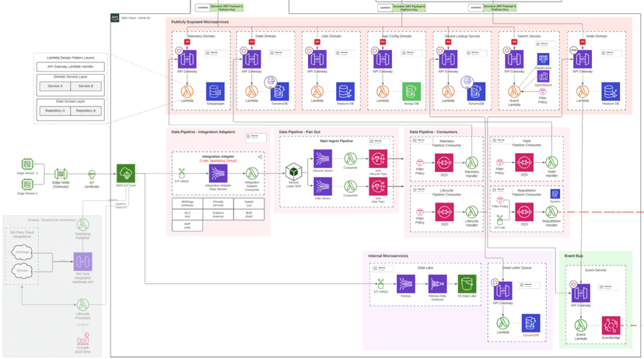Select the Service A box
Viewport: 644px width, 359px height.
(55, 86)
